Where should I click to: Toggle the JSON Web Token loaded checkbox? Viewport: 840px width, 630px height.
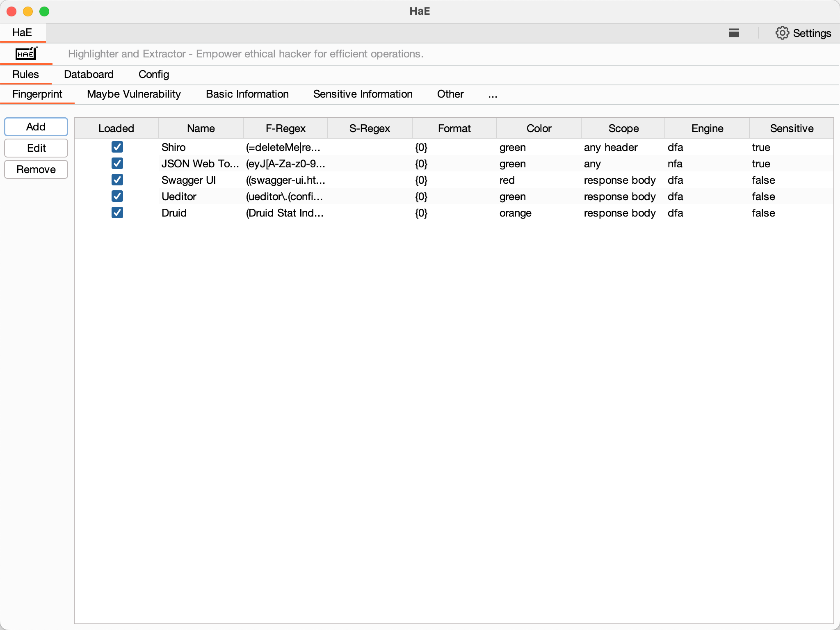pyautogui.click(x=117, y=163)
